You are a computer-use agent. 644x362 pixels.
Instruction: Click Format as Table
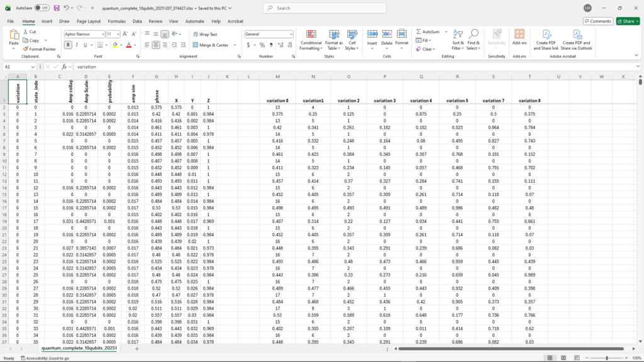coord(334,40)
